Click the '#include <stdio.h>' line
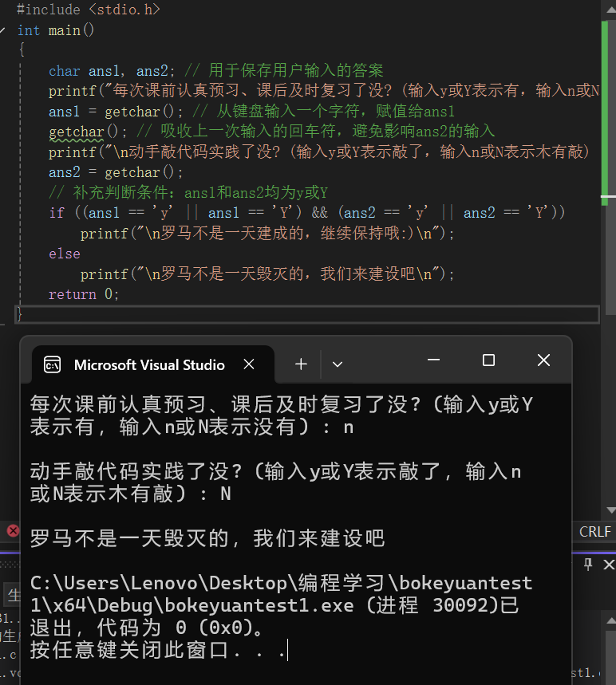This screenshot has height=685, width=616. [89, 10]
